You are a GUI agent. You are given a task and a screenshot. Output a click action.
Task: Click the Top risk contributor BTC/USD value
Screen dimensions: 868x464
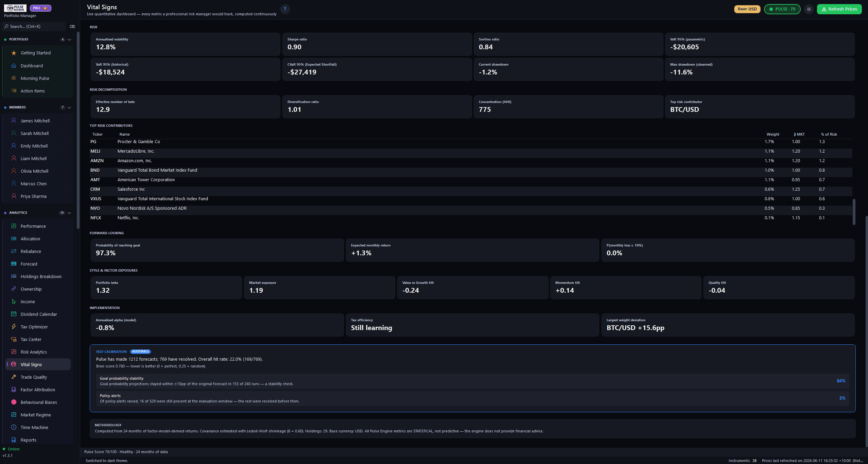pyautogui.click(x=684, y=109)
